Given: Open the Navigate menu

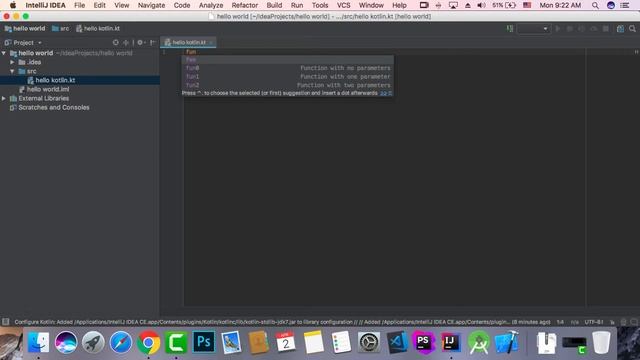Looking at the screenshot, I should pyautogui.click(x=151, y=5).
